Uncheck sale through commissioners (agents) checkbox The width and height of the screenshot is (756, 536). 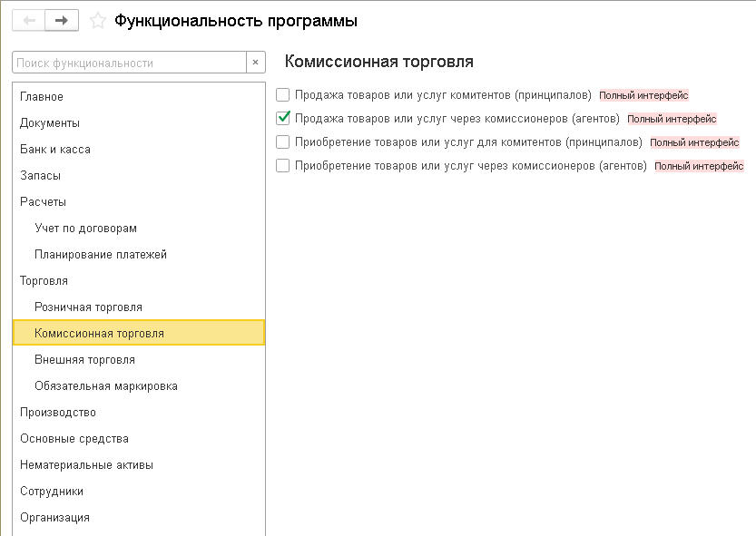point(283,118)
